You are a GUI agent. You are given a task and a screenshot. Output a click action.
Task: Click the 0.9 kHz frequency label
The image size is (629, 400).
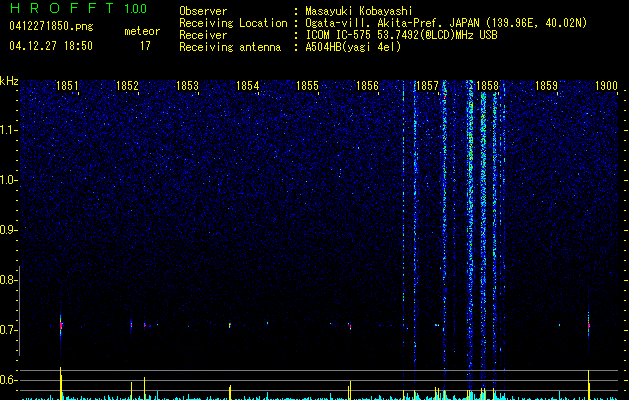point(7,230)
